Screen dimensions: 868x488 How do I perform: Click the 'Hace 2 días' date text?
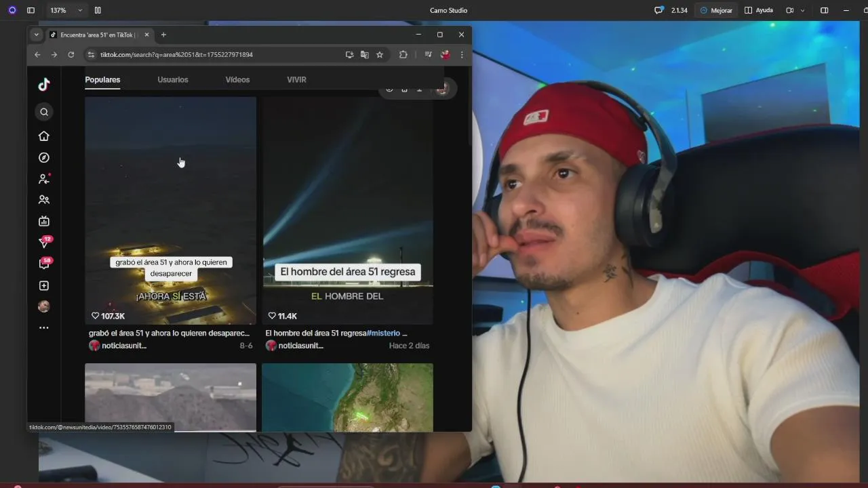click(409, 346)
